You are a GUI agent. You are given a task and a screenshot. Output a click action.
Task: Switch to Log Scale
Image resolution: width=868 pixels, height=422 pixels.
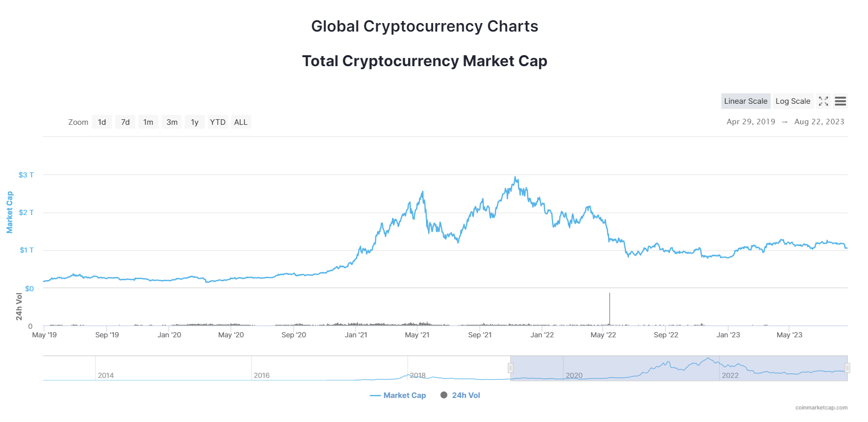coord(793,101)
